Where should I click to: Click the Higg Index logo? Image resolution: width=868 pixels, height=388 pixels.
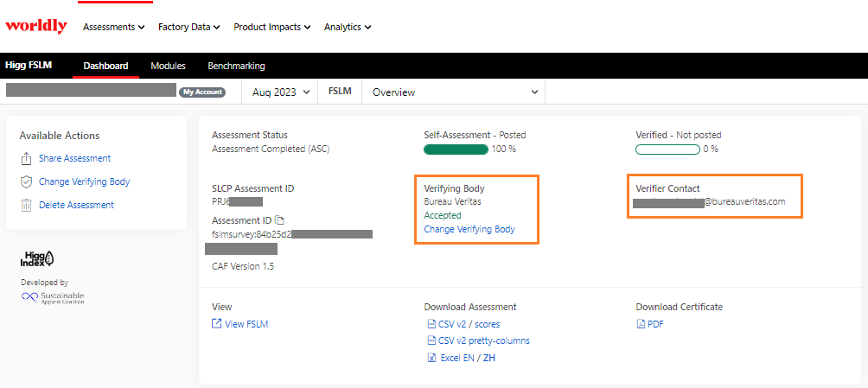pos(37,258)
